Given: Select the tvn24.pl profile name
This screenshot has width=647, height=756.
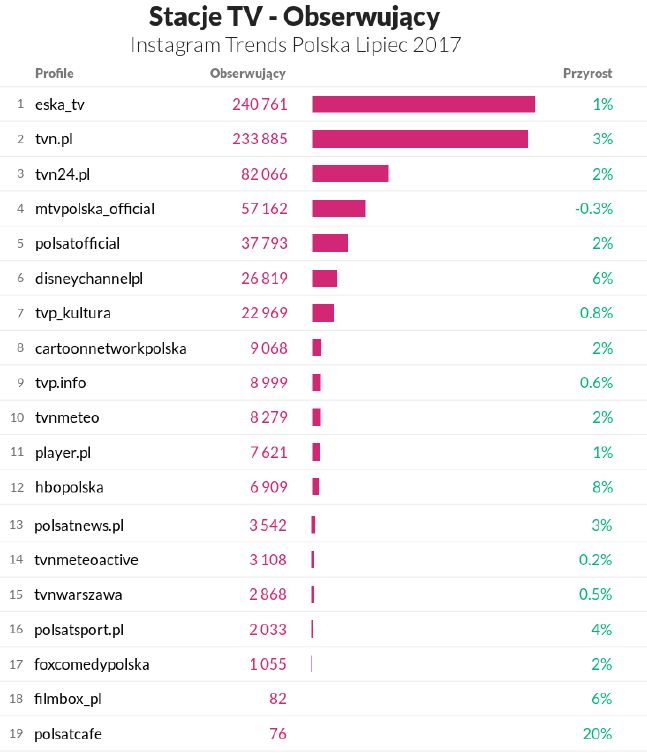Looking at the screenshot, I should [x=62, y=174].
